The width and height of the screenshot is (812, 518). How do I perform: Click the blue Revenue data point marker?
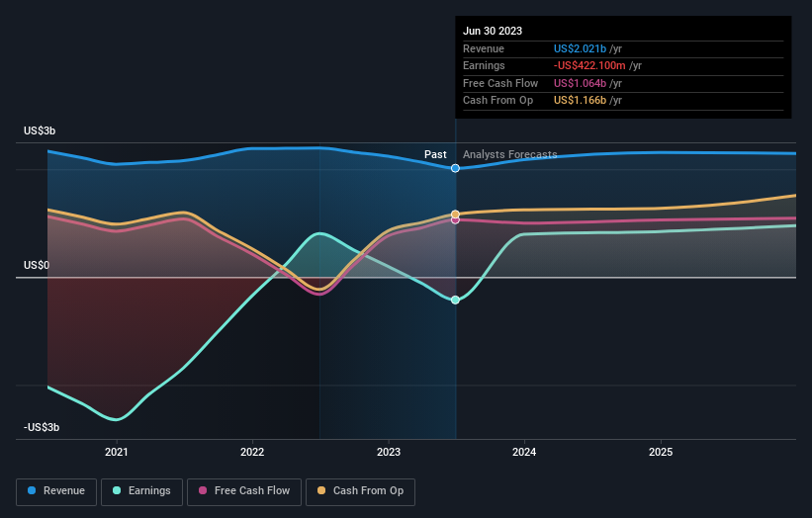pos(455,168)
